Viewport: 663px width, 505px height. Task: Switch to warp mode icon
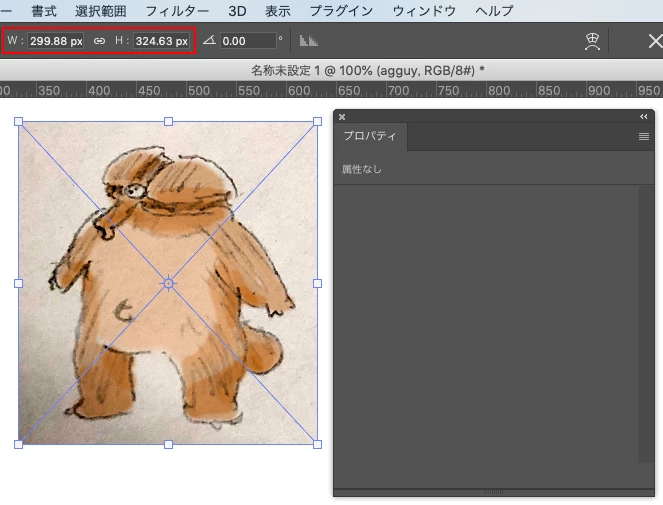click(592, 41)
